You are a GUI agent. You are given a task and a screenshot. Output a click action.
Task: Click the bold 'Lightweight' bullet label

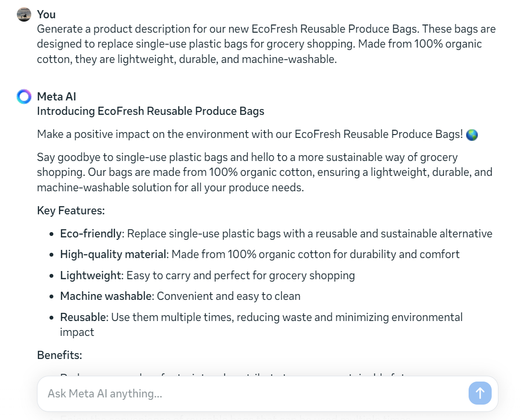coord(90,275)
